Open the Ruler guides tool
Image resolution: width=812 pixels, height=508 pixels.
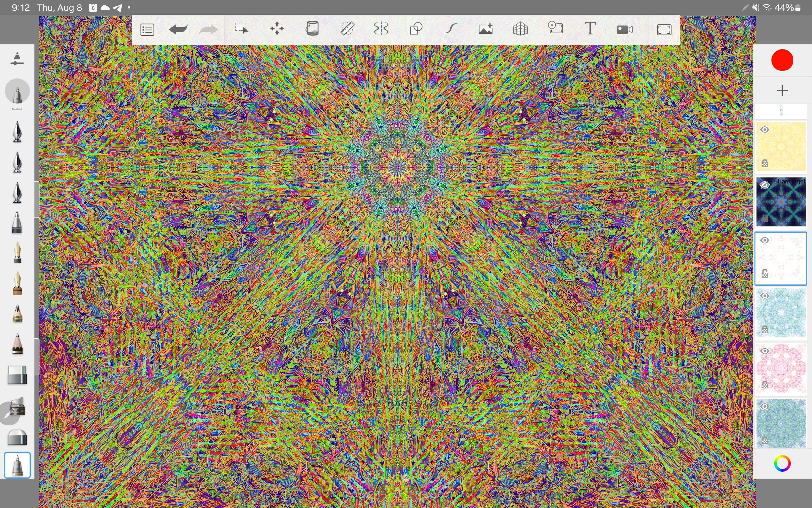[347, 29]
